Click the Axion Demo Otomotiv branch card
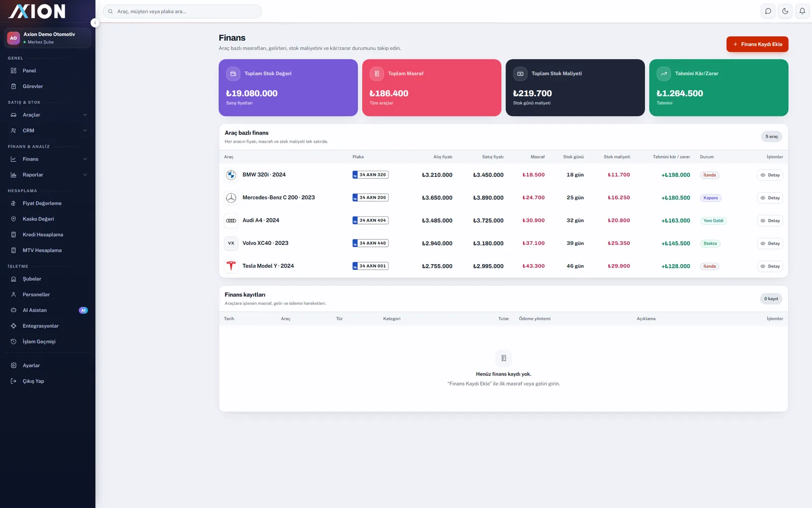The height and width of the screenshot is (508, 812). point(48,38)
